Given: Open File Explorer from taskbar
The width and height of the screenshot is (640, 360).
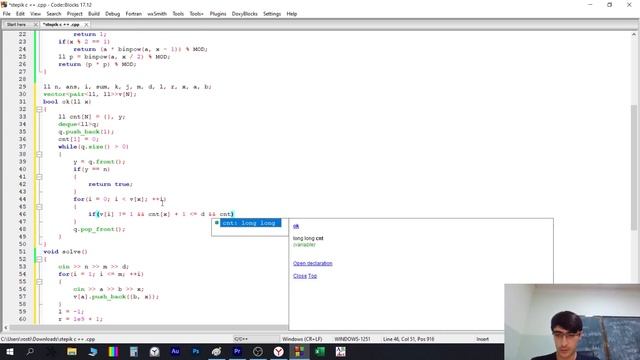Looking at the screenshot, I should pos(72,351).
